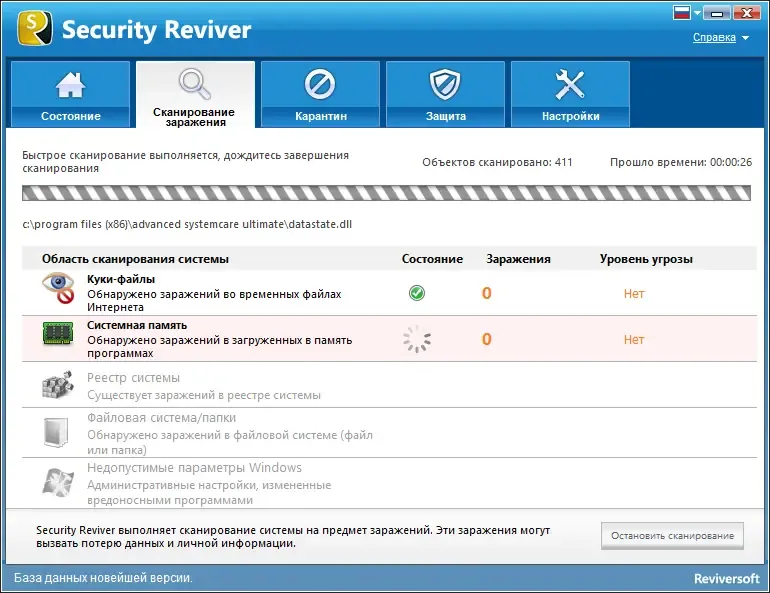Click 'Область сканирования системы' column header
The height and width of the screenshot is (593, 770).
click(x=135, y=259)
